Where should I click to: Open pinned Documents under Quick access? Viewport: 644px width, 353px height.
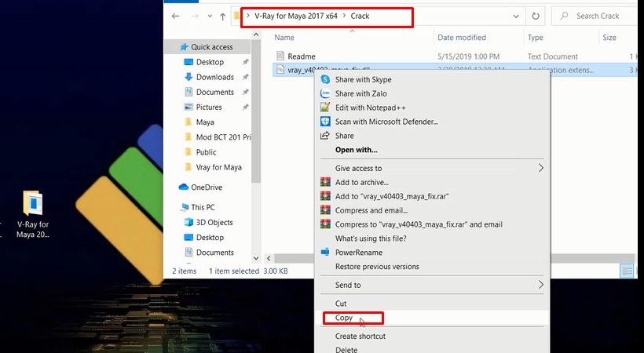(x=215, y=92)
